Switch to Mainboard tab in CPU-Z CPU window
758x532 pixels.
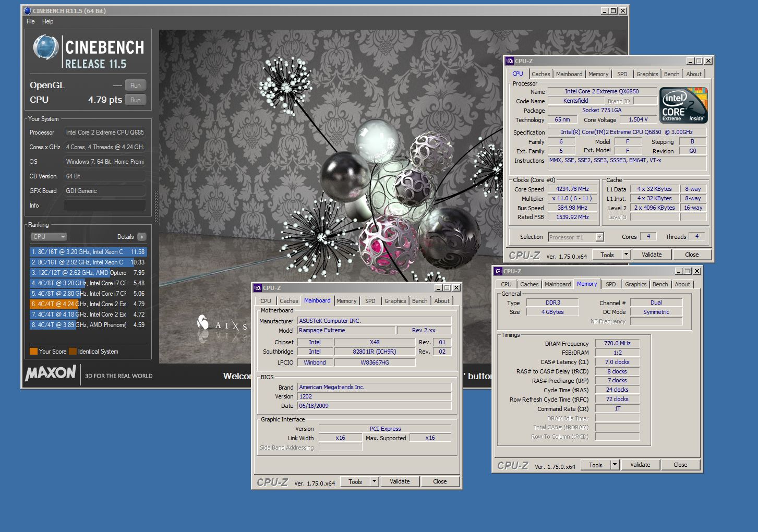[569, 74]
